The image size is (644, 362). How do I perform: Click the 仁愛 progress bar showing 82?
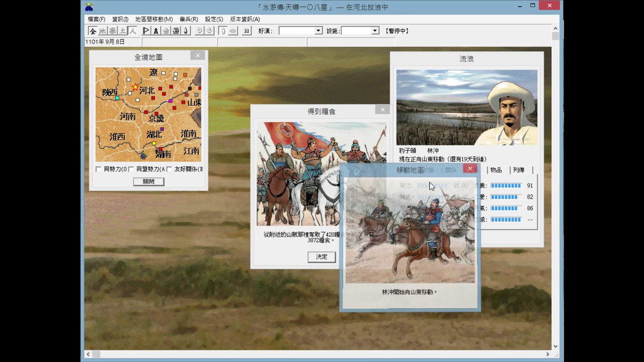point(506,197)
